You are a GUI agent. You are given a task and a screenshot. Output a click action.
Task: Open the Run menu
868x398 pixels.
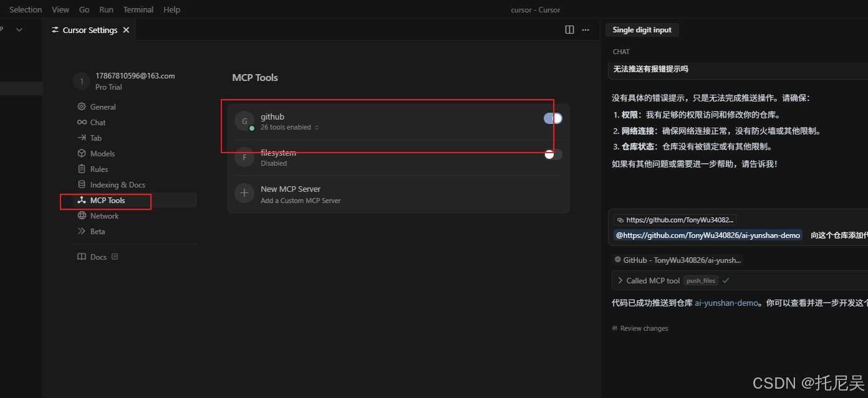[x=106, y=9]
